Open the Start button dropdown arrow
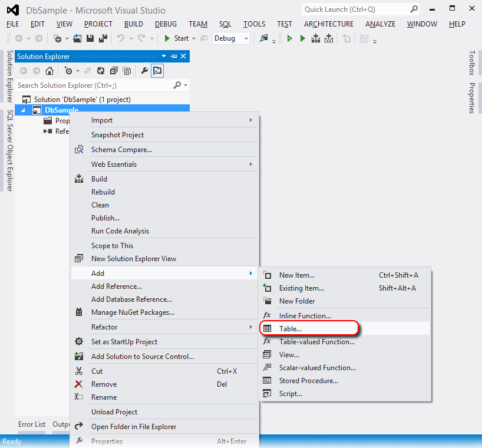 pos(194,38)
